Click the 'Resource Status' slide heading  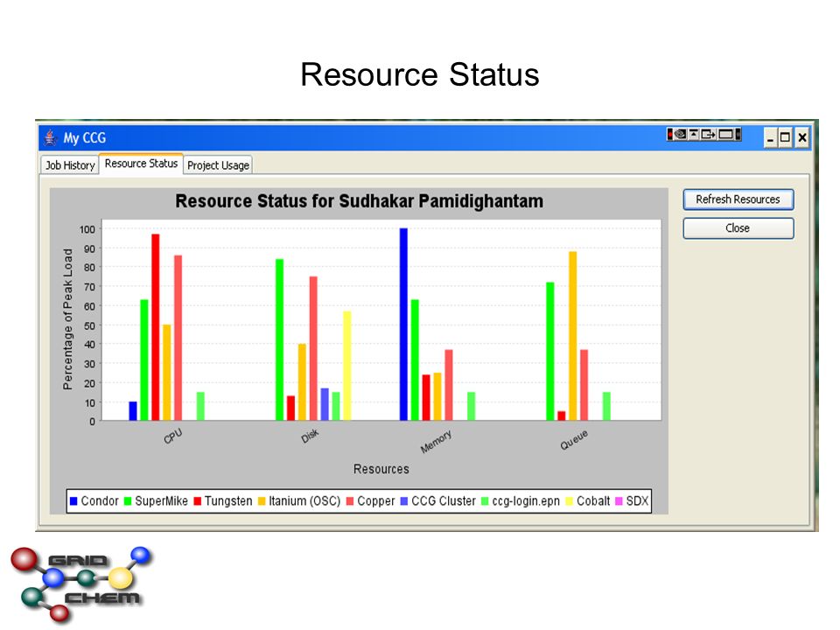tap(419, 74)
